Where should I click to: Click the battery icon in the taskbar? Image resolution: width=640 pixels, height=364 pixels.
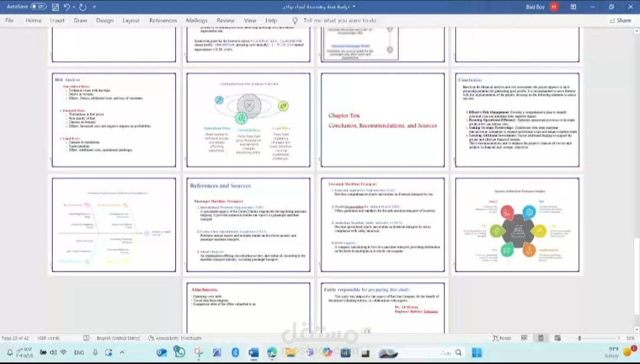coord(43,352)
